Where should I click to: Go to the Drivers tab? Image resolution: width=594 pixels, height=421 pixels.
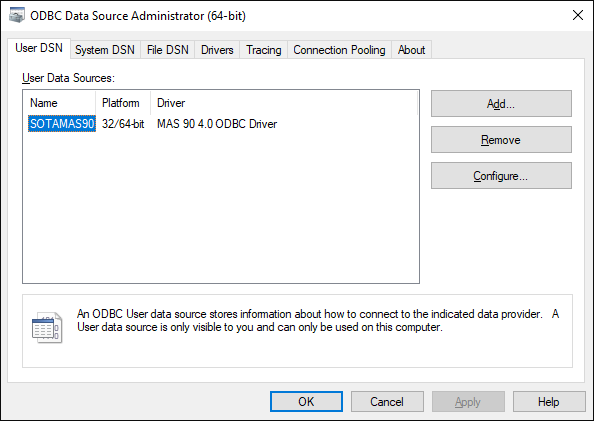217,50
